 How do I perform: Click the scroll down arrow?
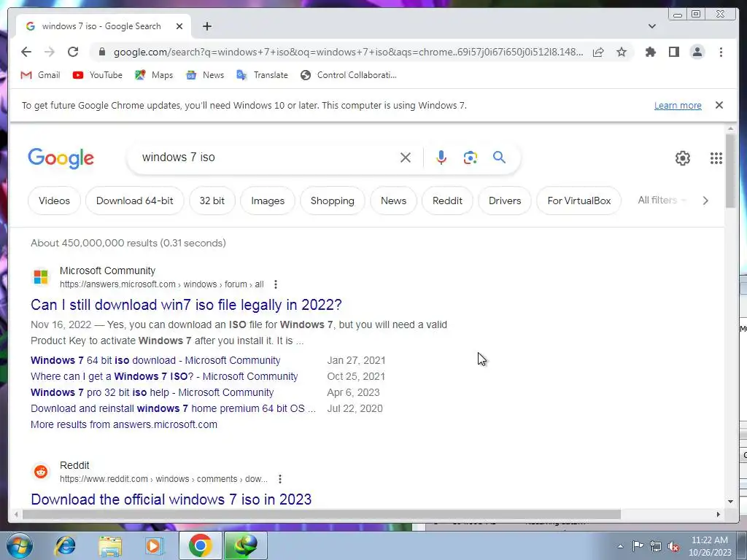click(x=730, y=502)
